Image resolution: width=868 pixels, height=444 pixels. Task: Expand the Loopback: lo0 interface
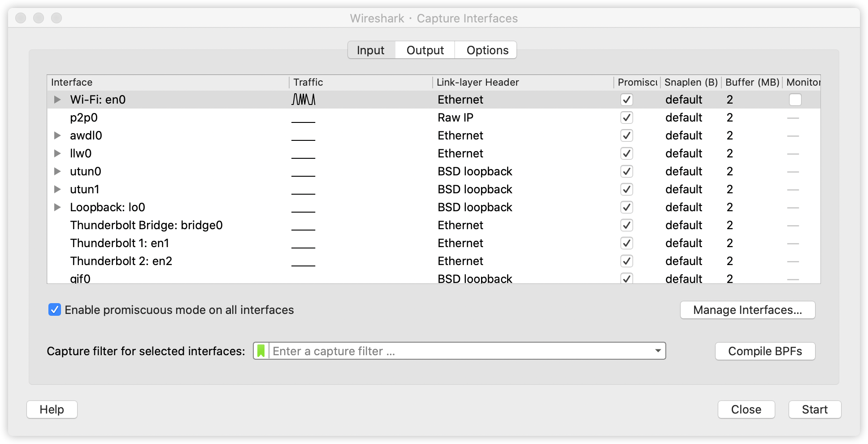pos(57,207)
